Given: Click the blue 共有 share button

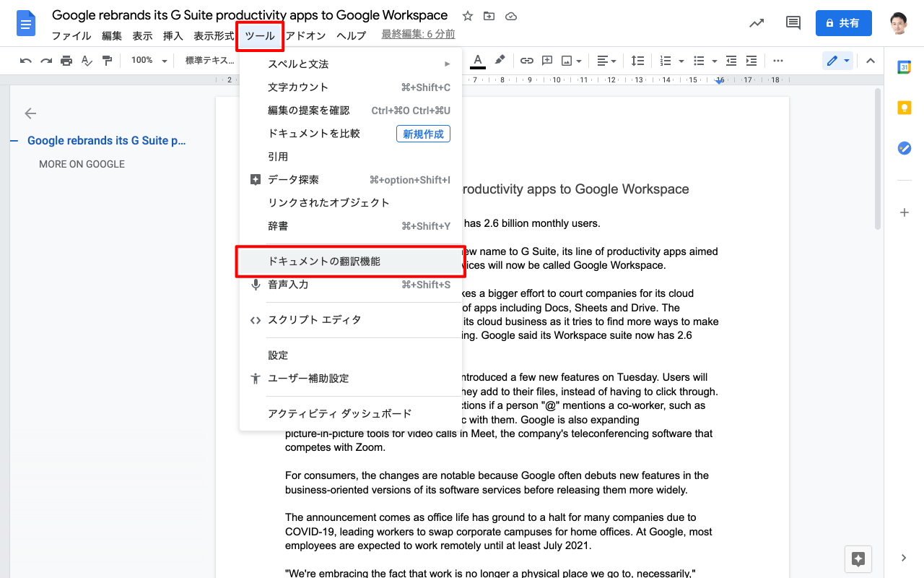Looking at the screenshot, I should (844, 23).
